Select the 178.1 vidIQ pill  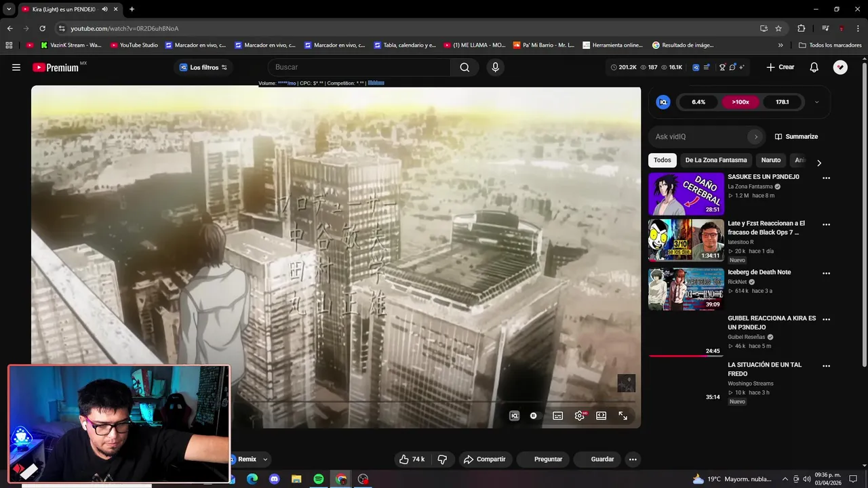point(783,102)
